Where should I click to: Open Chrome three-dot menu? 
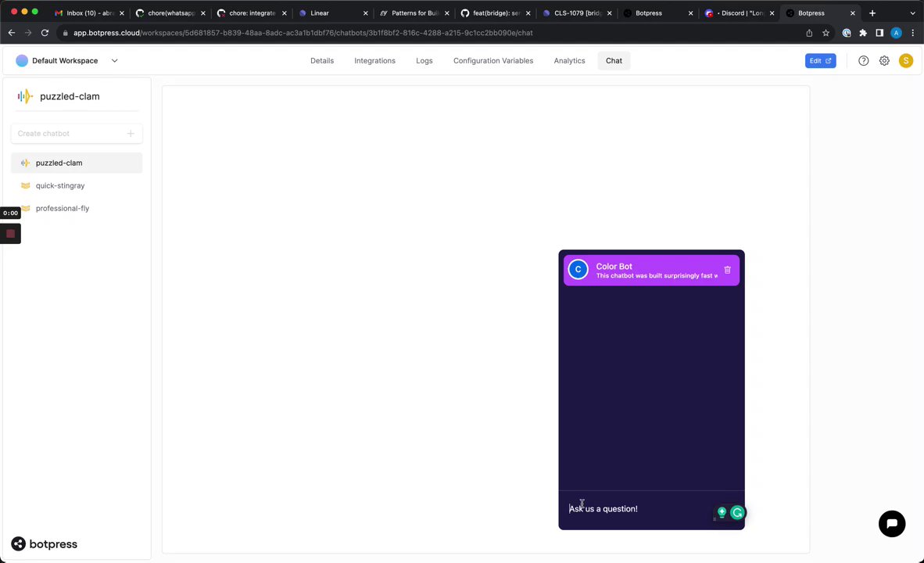913,33
